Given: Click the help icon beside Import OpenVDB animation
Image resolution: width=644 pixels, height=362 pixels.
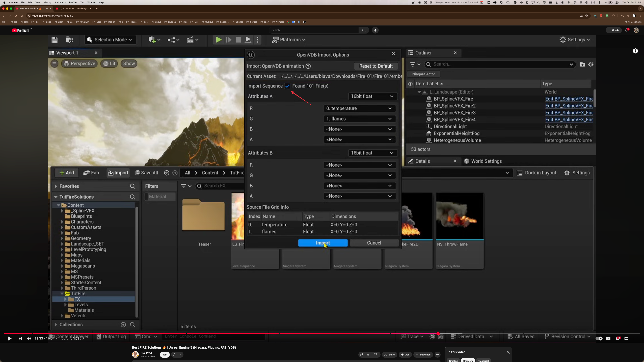Looking at the screenshot, I should click(x=308, y=66).
